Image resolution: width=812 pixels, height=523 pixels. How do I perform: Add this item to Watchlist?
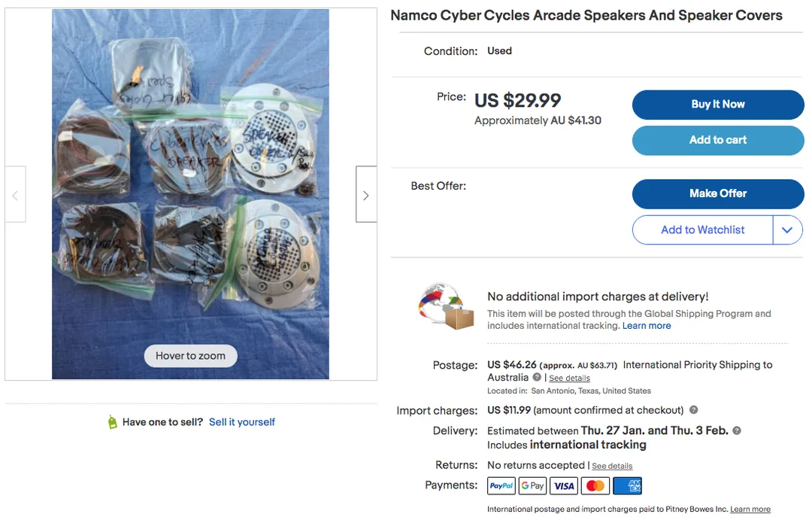pyautogui.click(x=702, y=230)
